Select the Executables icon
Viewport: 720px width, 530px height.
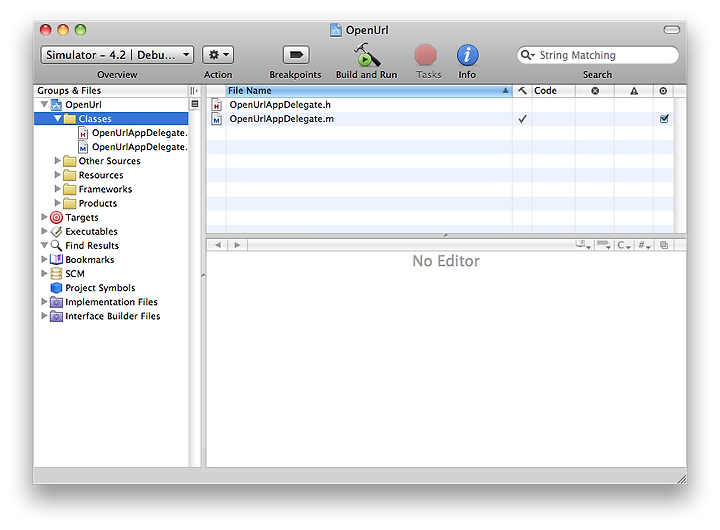56,231
